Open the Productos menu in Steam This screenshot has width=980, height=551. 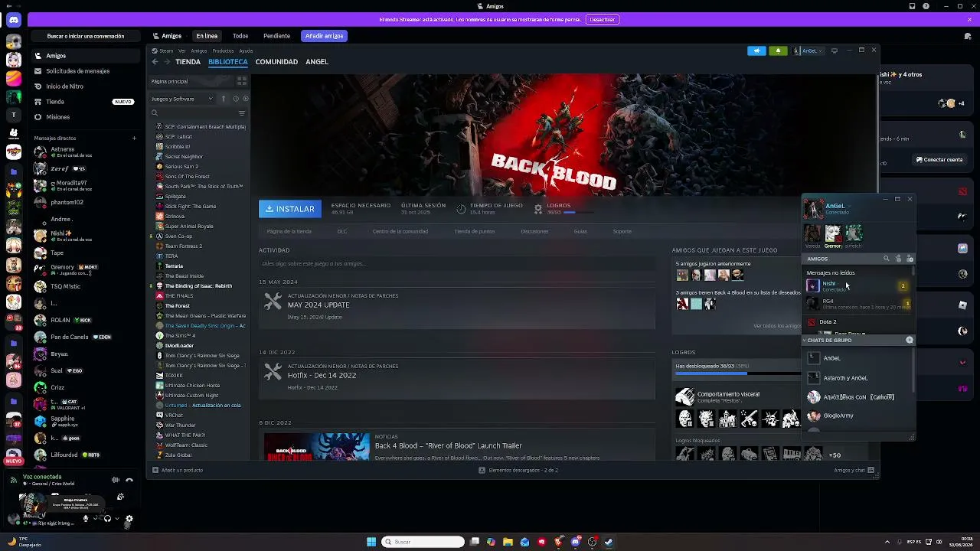pyautogui.click(x=223, y=51)
